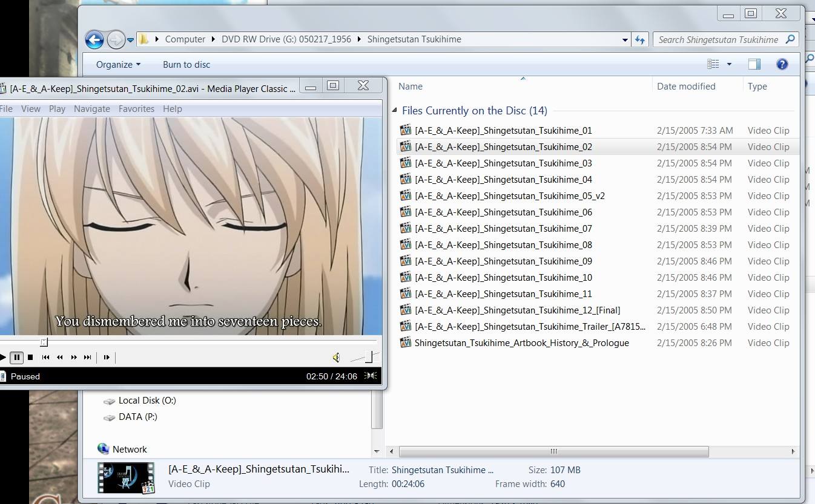815x504 pixels.
Task: Select the Tsukihime_03 video file icon
Action: [406, 163]
